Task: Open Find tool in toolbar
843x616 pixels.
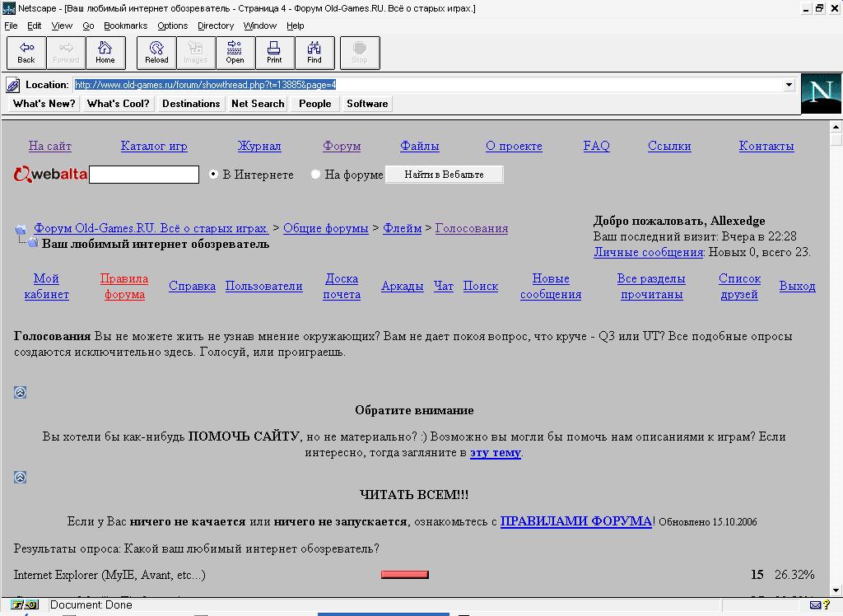Action: (314, 53)
